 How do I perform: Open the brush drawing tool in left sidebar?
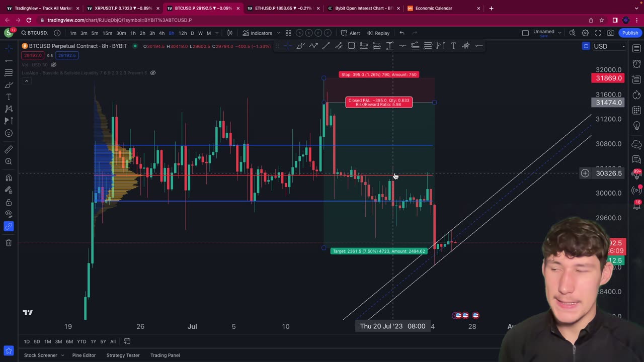[9, 84]
